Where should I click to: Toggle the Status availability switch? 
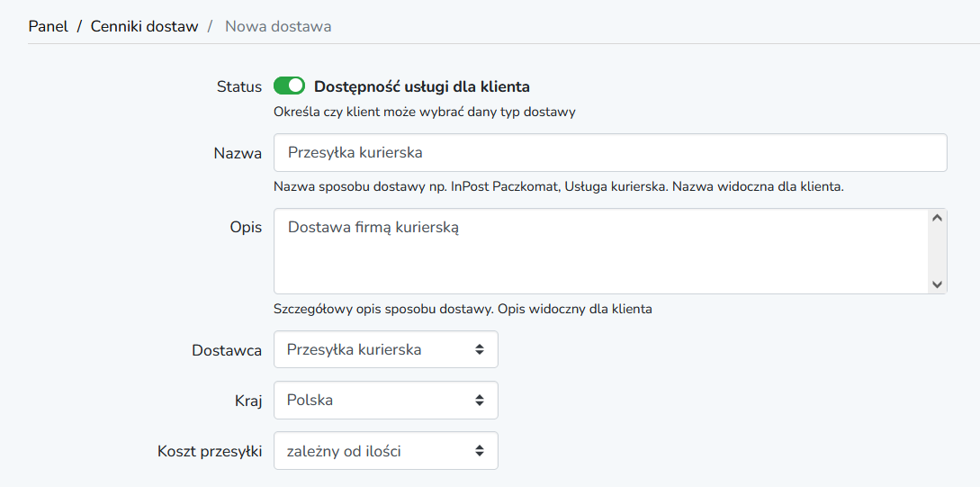pos(289,86)
